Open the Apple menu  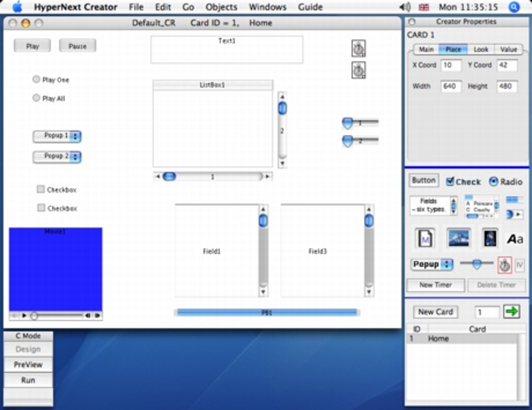coord(17,7)
